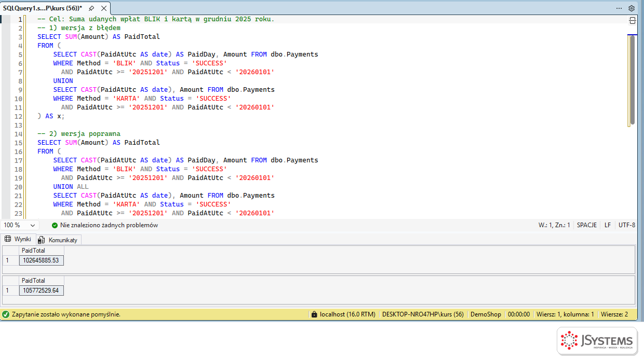Image resolution: width=644 pixels, height=359 pixels.
Task: Click the editor's vertical scrollbar thumb
Action: 632,80
